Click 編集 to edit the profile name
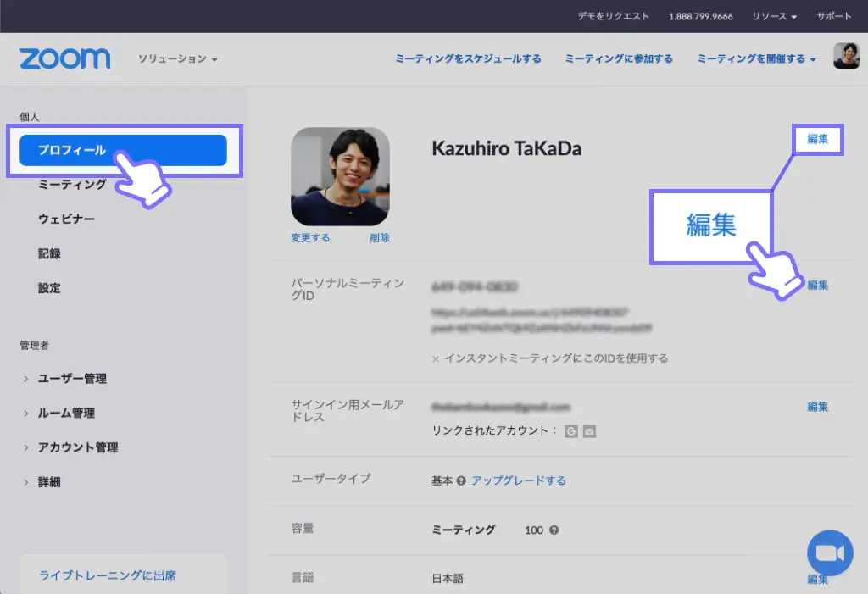 coord(816,138)
